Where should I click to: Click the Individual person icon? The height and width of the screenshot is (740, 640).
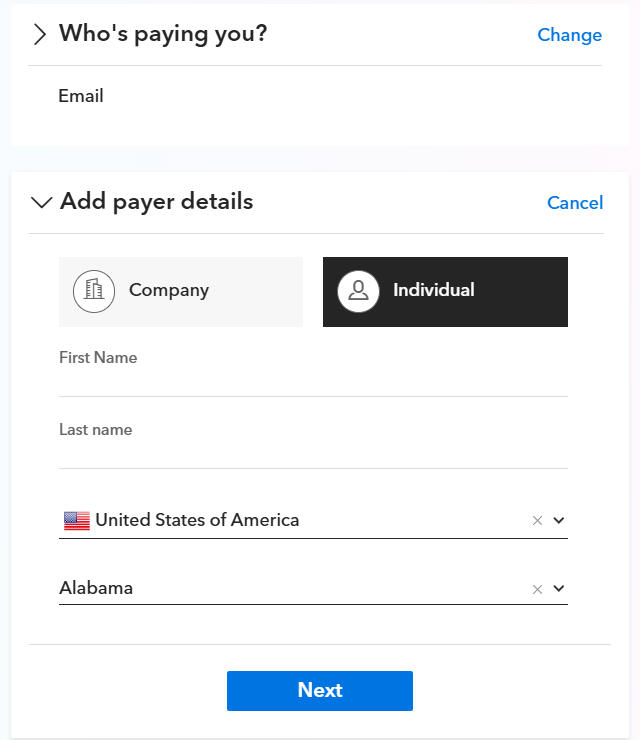(358, 291)
